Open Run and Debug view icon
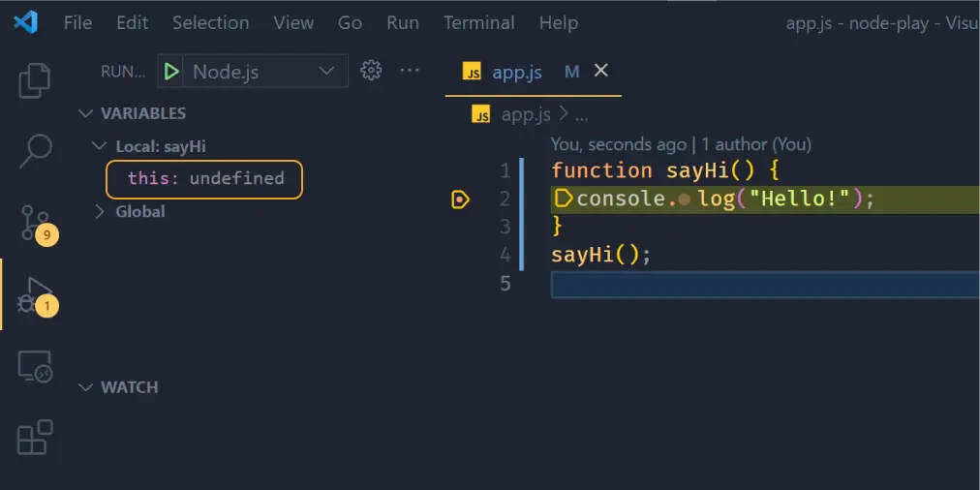Screen dimensions: 980x490 point(36,296)
